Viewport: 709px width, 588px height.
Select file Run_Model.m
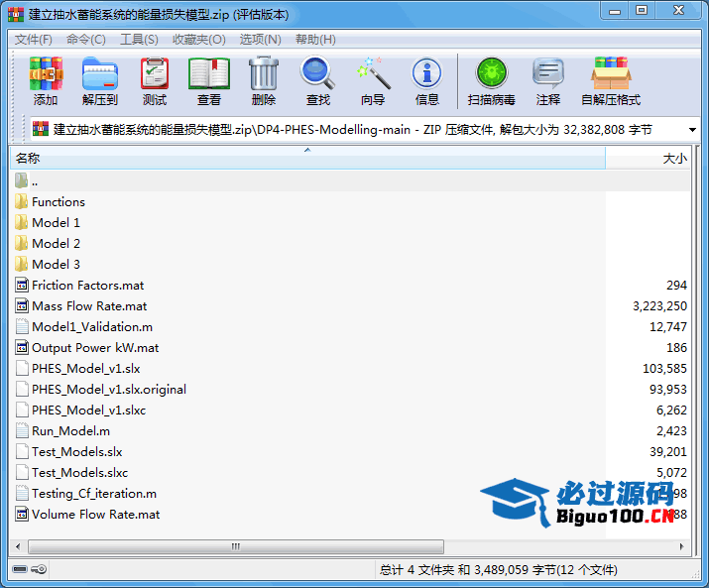[x=70, y=430]
